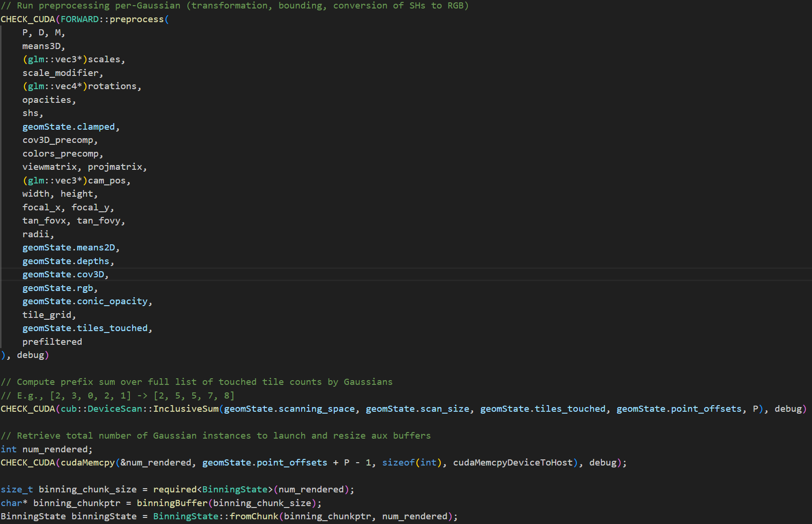Click the 'int num_rendered;' declaration
The height and width of the screenshot is (524, 812).
point(47,449)
